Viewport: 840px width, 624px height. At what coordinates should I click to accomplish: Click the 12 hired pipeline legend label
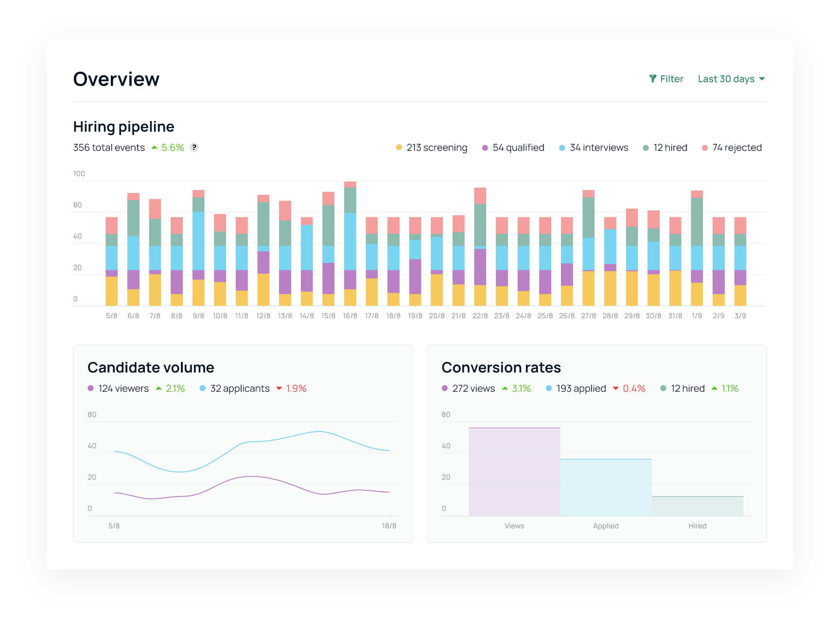point(670,147)
